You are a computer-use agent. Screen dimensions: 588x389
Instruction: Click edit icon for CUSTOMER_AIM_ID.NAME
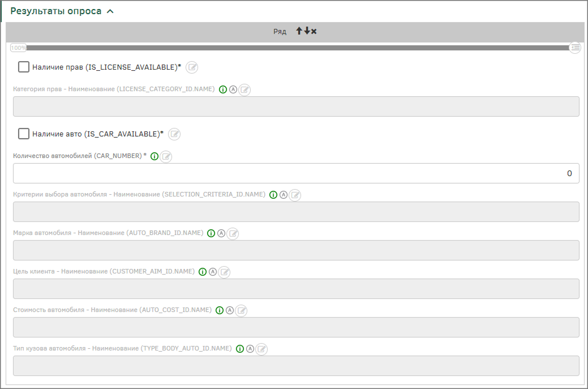point(225,272)
